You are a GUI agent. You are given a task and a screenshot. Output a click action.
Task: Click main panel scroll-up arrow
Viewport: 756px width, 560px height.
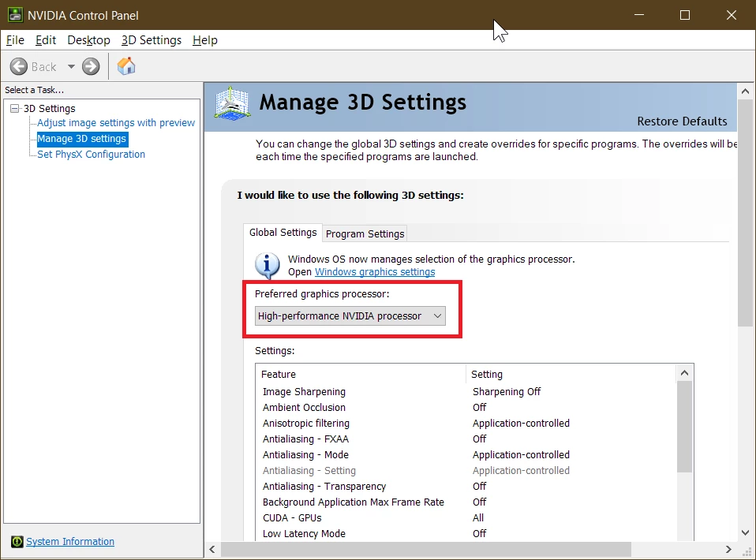pyautogui.click(x=746, y=91)
